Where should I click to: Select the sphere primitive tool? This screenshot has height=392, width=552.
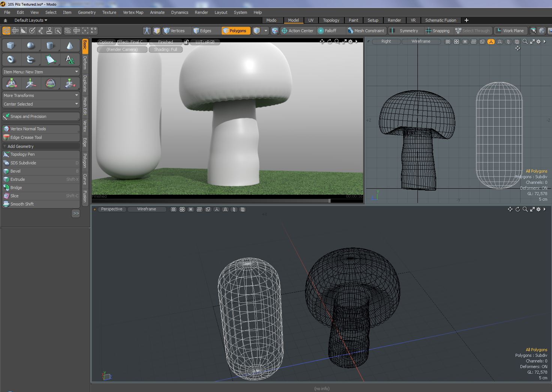click(x=31, y=46)
